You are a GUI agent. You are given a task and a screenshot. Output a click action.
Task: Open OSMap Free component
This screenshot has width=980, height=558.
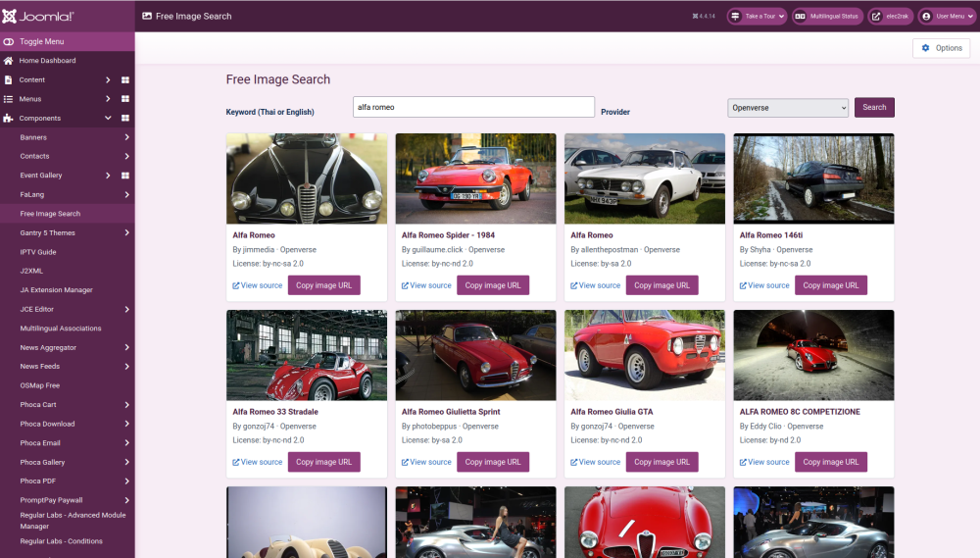40,386
